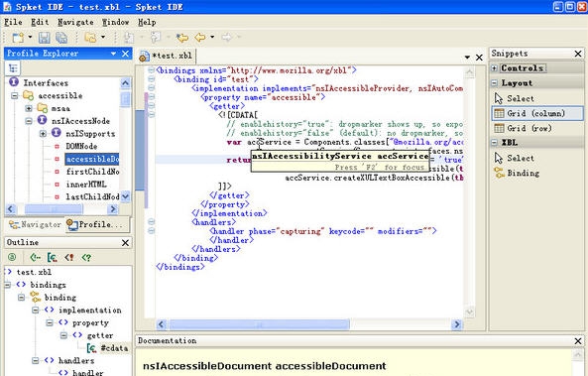Open the Back history dropdown arrow
This screenshot has width=588, height=376.
212,37
